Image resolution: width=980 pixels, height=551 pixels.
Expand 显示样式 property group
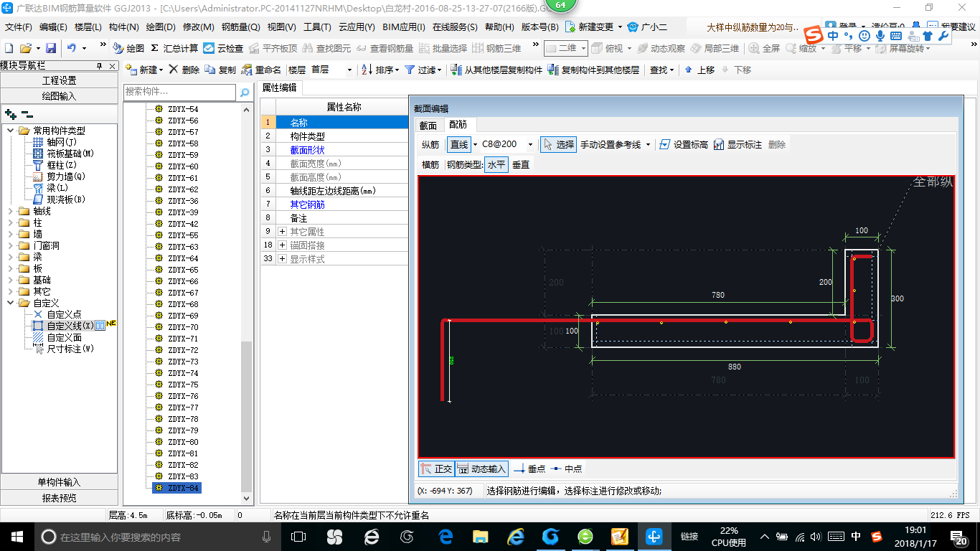(x=283, y=259)
